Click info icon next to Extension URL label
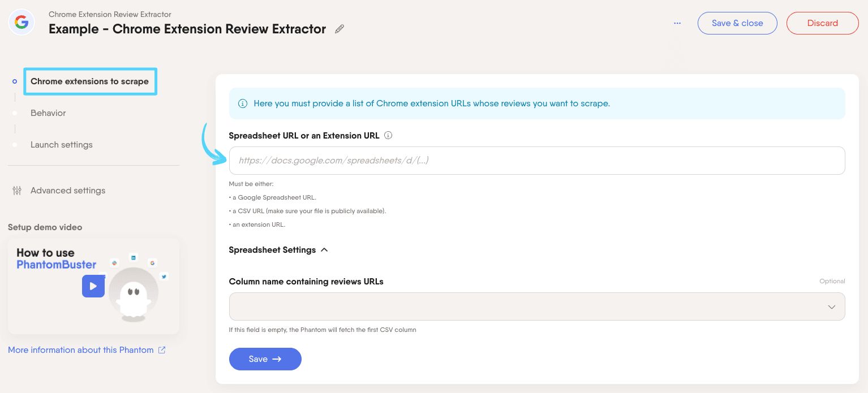This screenshot has width=868, height=393. [x=388, y=135]
